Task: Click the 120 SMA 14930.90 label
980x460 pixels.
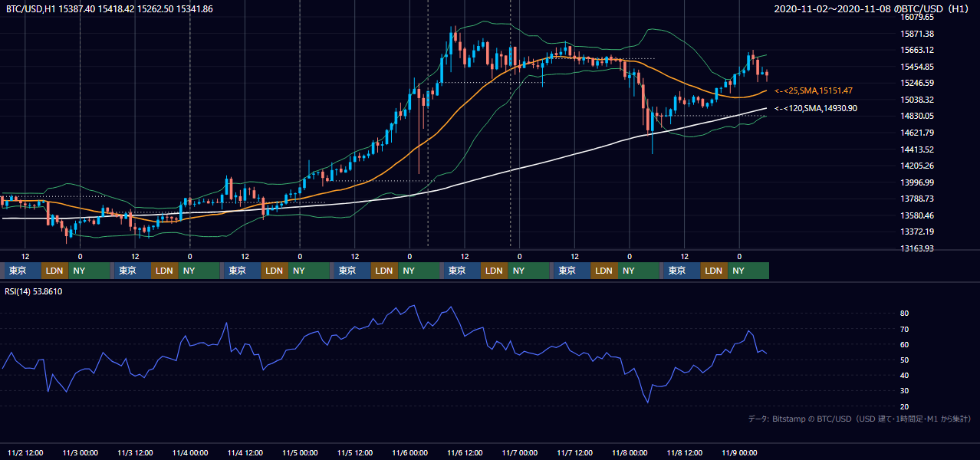Action: click(816, 108)
